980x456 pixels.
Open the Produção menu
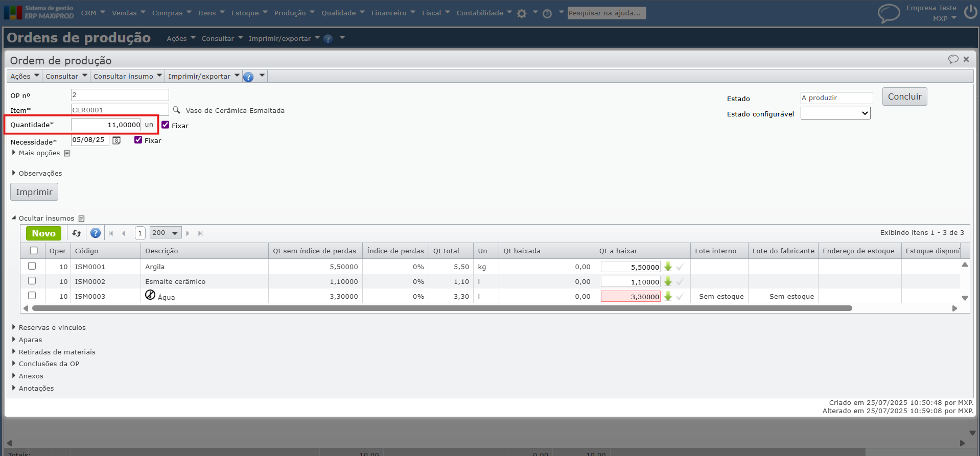point(294,13)
